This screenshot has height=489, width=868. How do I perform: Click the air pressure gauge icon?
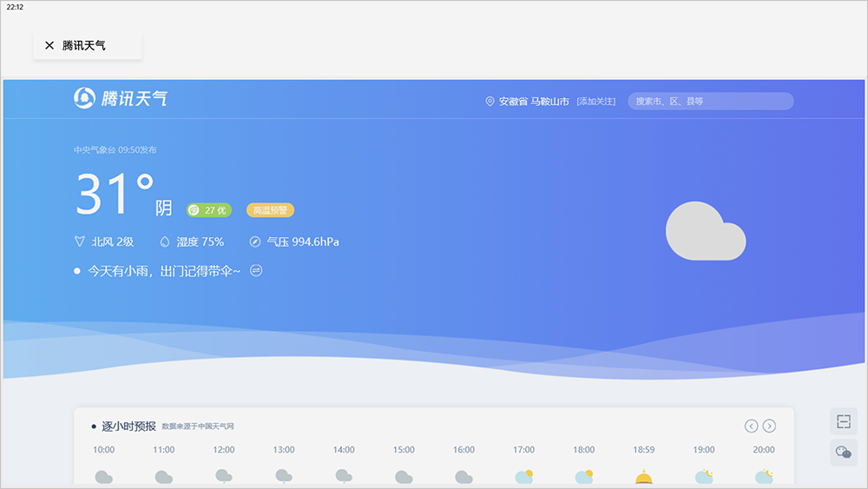[x=254, y=241]
